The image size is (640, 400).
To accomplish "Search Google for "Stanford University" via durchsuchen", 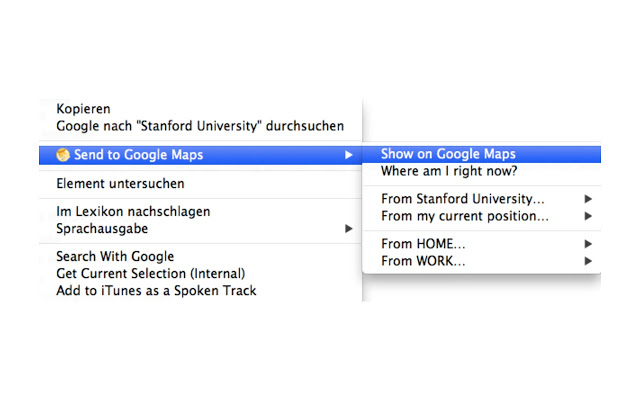I will (x=200, y=126).
